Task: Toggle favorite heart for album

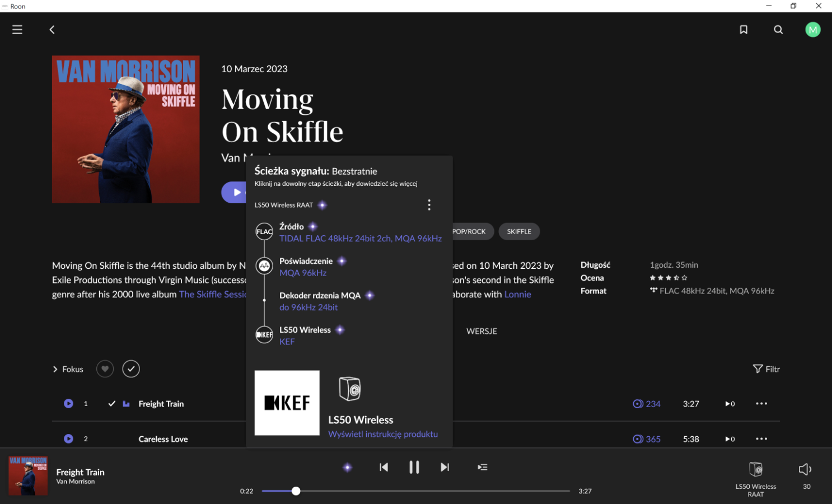Action: [105, 369]
